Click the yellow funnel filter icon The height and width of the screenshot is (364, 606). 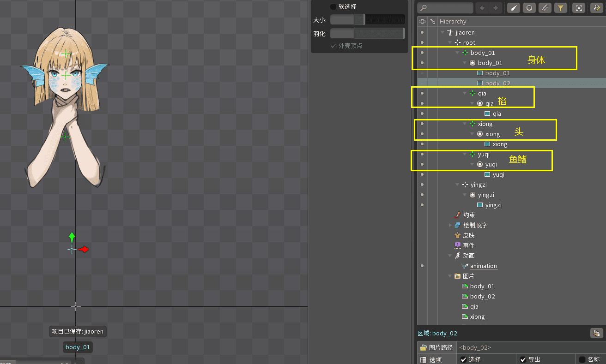(x=560, y=8)
